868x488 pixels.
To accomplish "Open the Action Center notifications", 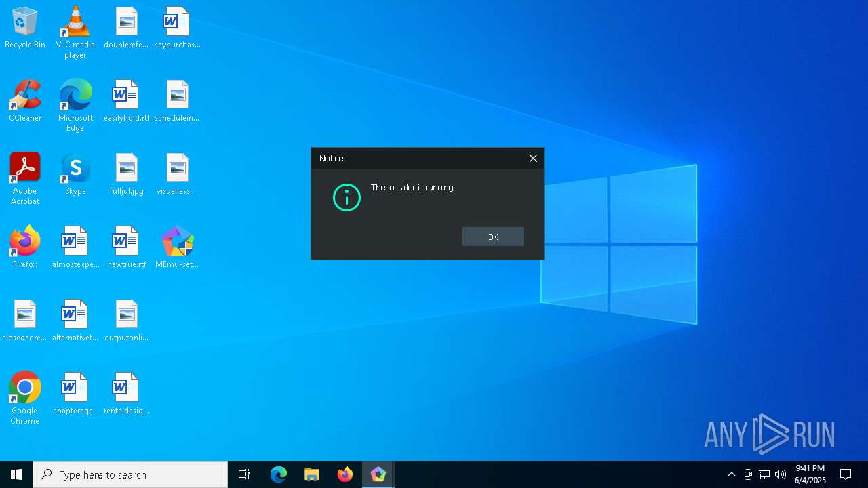I will [x=846, y=474].
